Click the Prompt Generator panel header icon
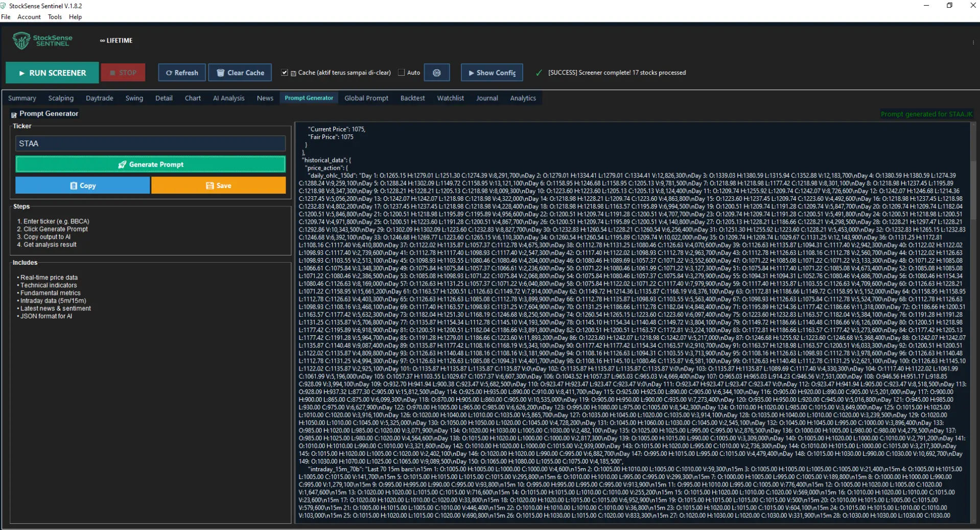Screen dimensions: 980x530 pos(14,114)
